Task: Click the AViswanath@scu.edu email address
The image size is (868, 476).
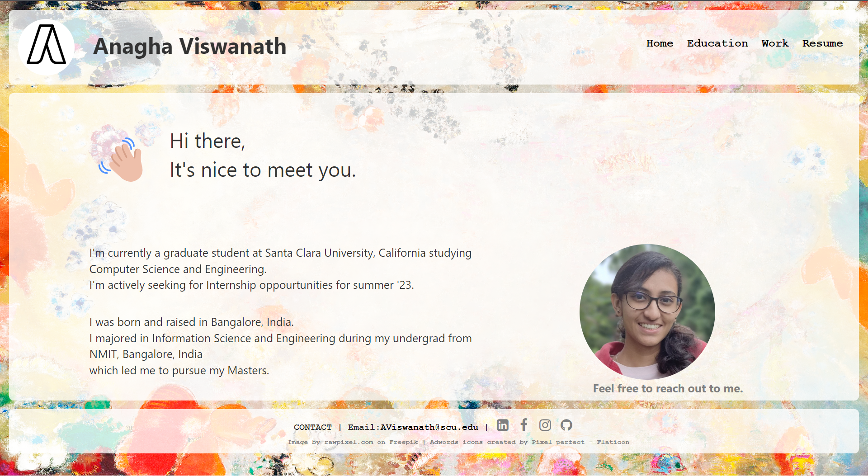Action: 429,427
